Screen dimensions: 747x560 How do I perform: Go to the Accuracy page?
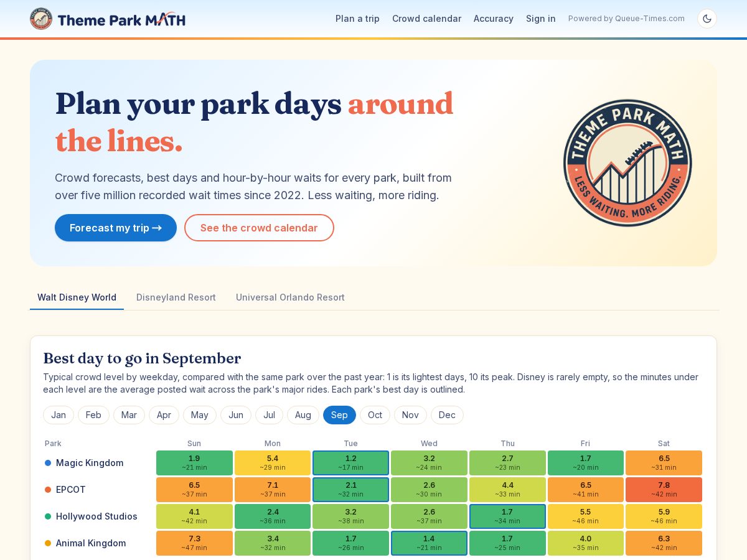click(494, 19)
